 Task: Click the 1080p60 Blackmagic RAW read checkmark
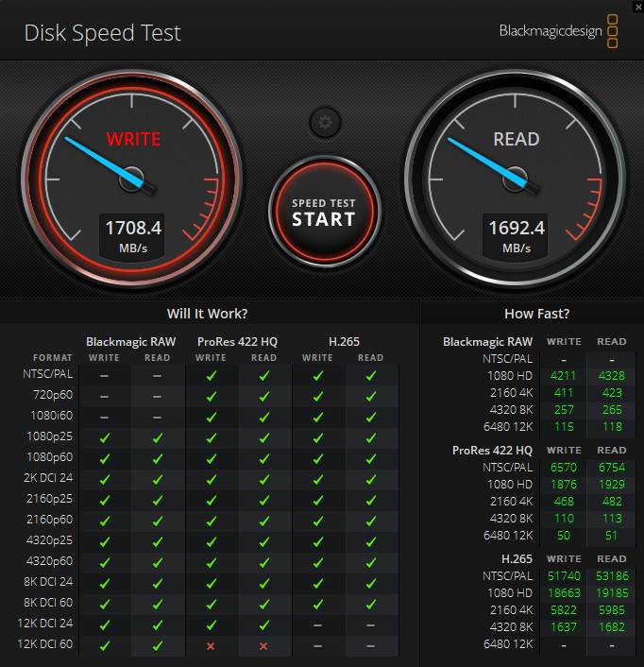click(x=158, y=458)
